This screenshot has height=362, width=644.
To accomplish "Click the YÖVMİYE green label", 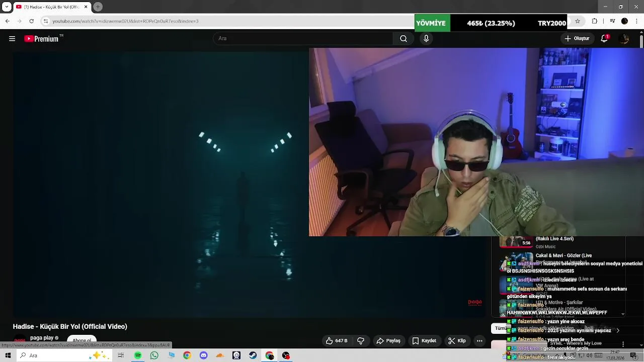I will point(432,23).
